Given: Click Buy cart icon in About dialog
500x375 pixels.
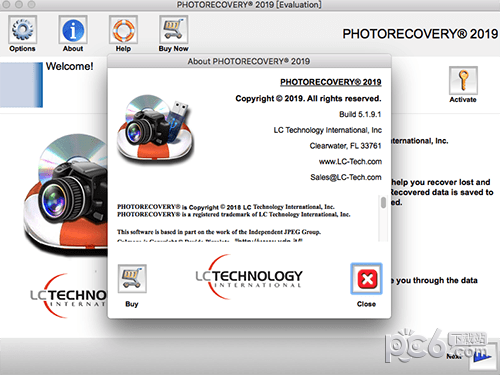Looking at the screenshot, I should [x=132, y=279].
